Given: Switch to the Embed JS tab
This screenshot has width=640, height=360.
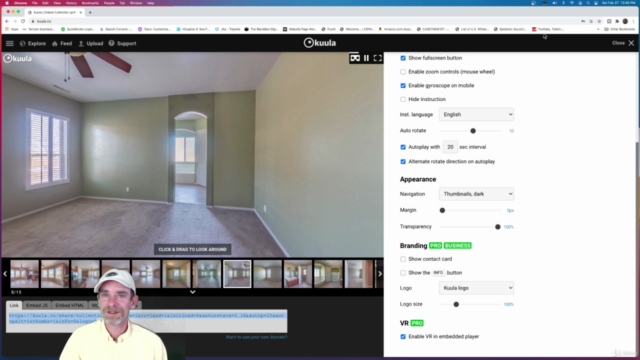Looking at the screenshot, I should (x=37, y=305).
